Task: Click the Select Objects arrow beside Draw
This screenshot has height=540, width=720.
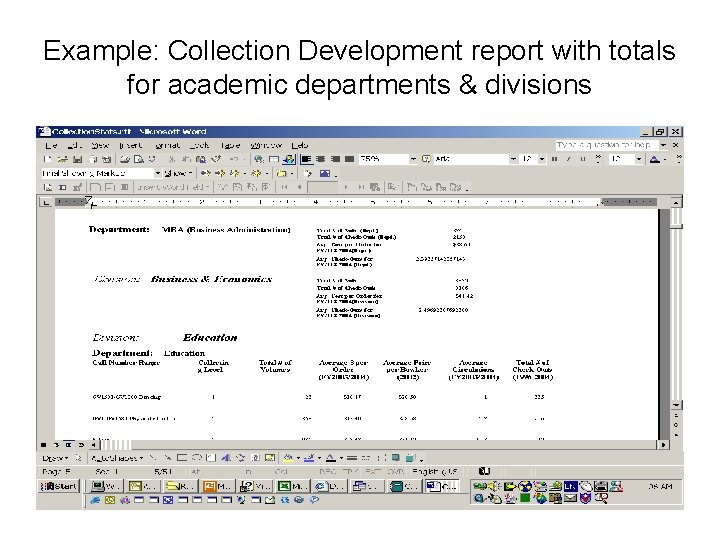Action: (78, 458)
